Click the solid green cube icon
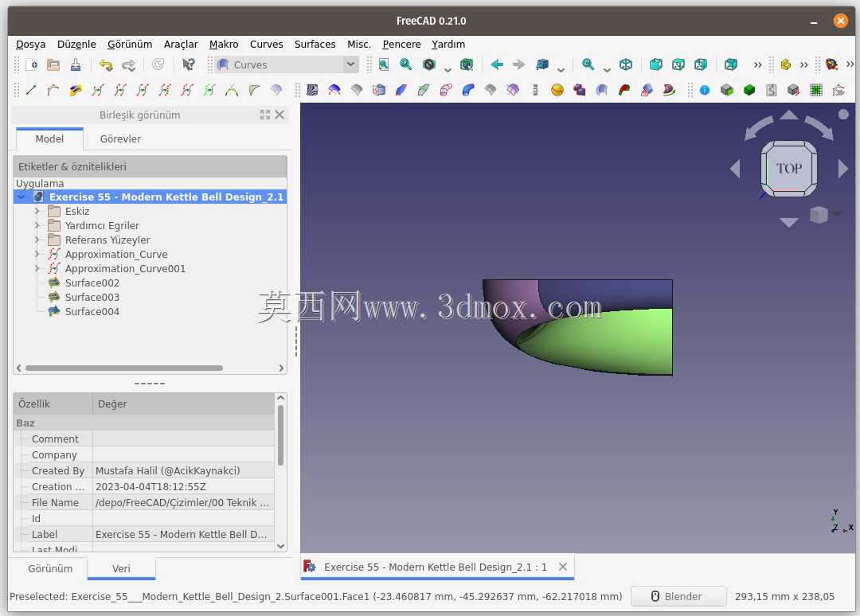 (749, 90)
